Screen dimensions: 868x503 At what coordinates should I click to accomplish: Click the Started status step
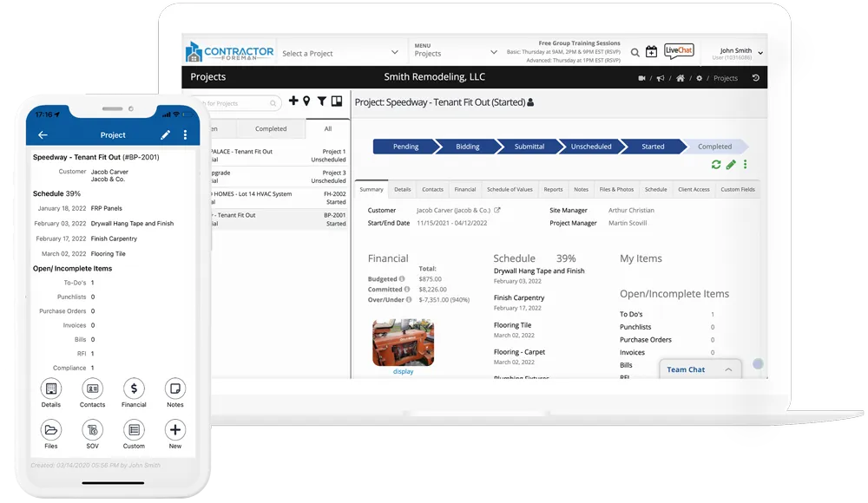point(654,147)
